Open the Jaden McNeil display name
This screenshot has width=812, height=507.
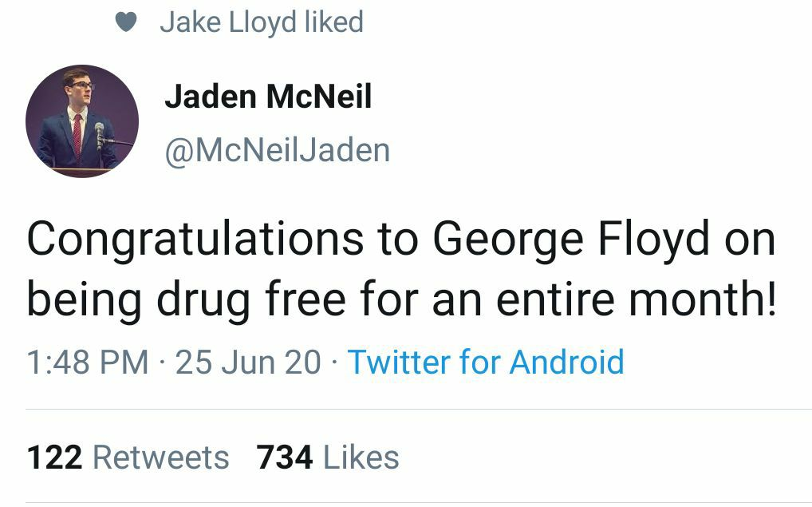[x=268, y=97]
